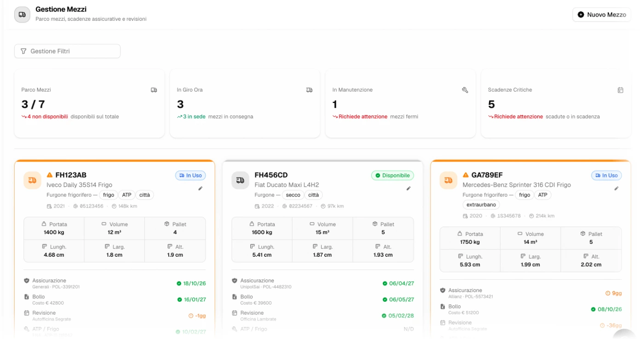Click the Pallet box icon in FH456CD specs
The height and width of the screenshot is (339, 644).
point(375,224)
